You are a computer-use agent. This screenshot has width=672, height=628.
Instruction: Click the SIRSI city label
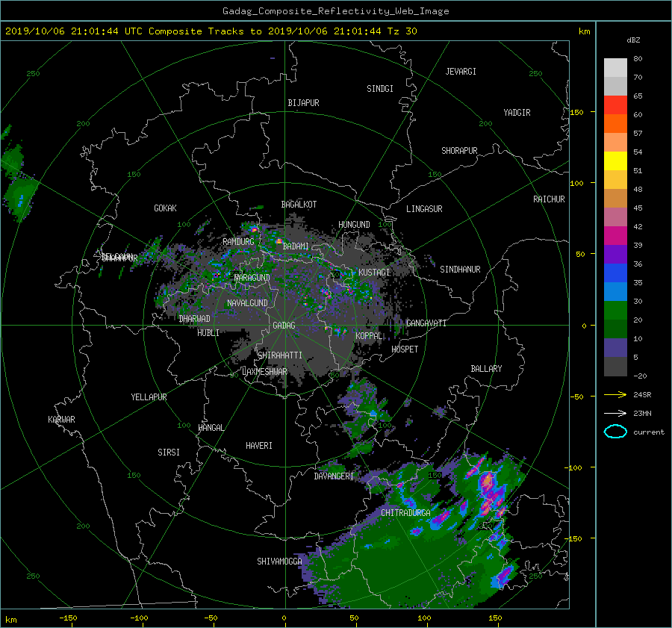[x=169, y=453]
